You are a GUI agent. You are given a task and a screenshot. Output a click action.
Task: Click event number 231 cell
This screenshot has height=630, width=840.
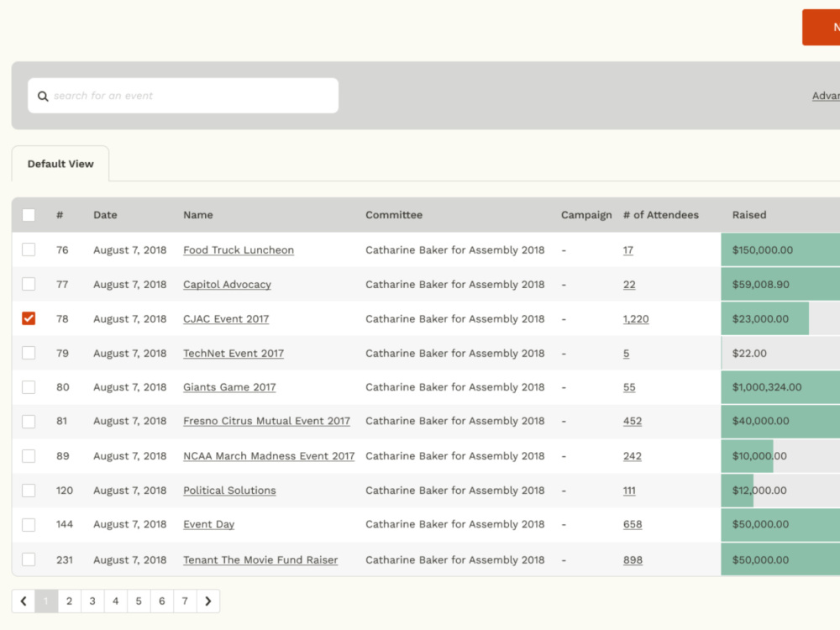(x=65, y=559)
